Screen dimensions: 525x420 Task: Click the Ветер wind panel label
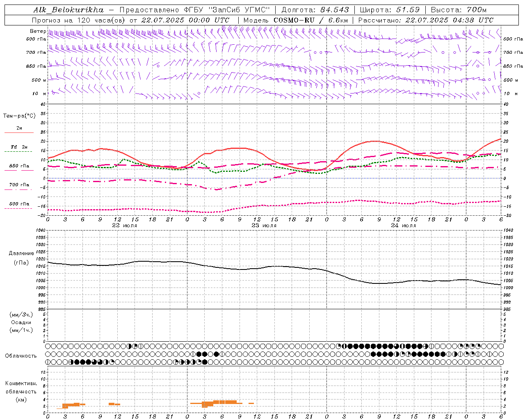coord(38,31)
